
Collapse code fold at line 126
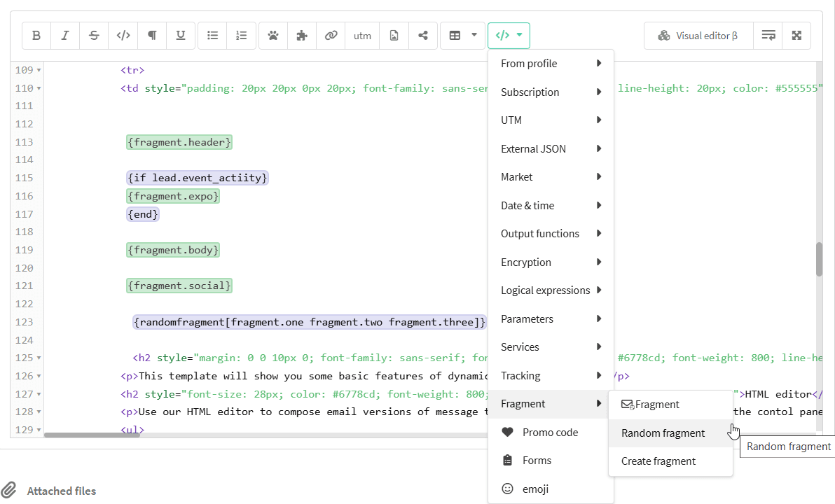39,377
